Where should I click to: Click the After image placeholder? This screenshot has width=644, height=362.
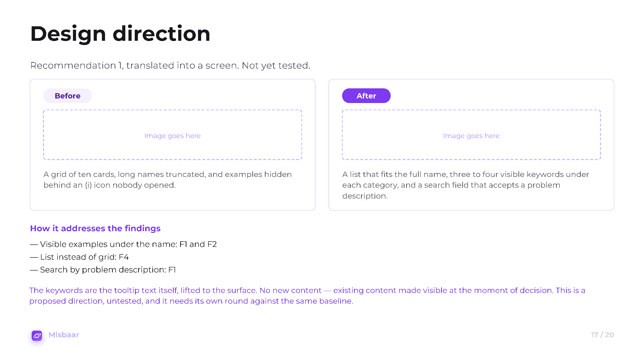click(471, 135)
